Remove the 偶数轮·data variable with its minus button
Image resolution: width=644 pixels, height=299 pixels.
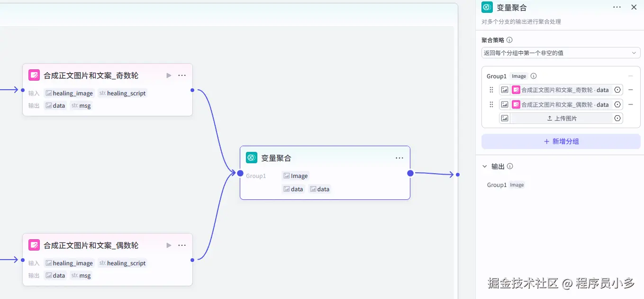click(631, 104)
